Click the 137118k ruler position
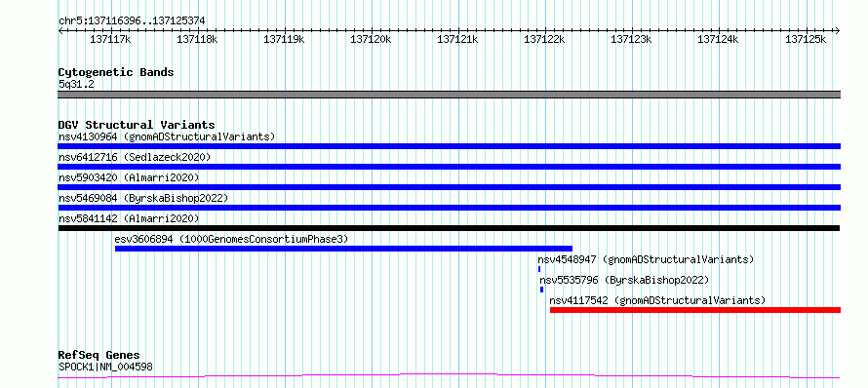 point(198,39)
